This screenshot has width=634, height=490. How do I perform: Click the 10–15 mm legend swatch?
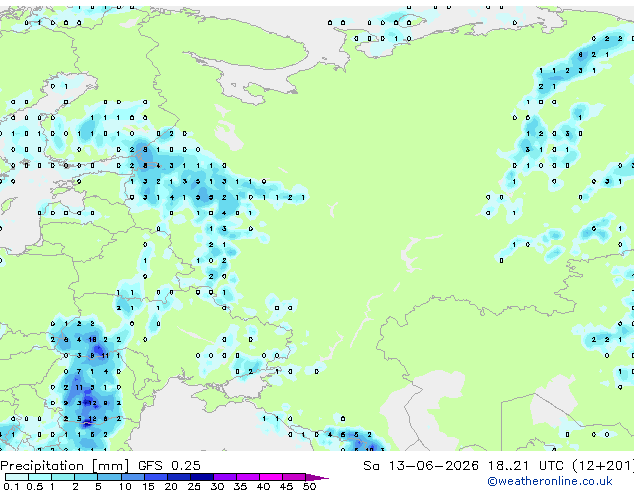click(x=133, y=477)
